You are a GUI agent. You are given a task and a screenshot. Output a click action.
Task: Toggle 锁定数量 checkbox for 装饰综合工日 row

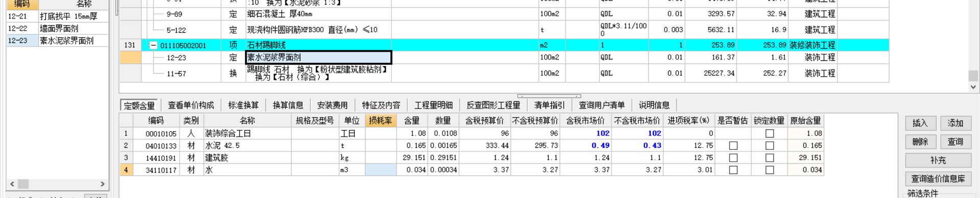[x=770, y=134]
